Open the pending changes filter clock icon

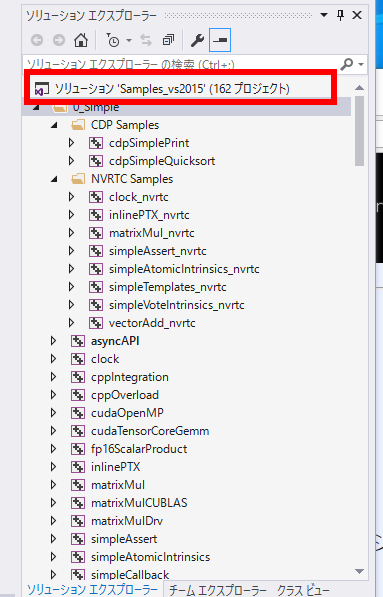point(113,40)
